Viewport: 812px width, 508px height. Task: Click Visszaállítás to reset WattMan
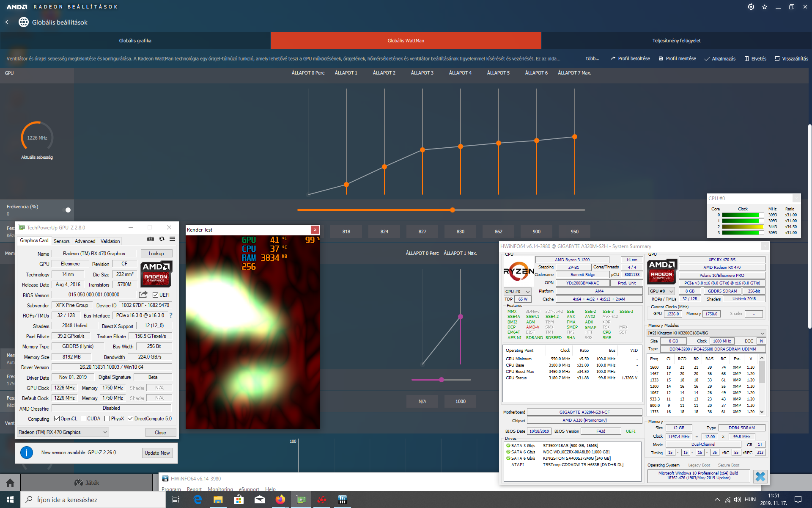coord(791,58)
